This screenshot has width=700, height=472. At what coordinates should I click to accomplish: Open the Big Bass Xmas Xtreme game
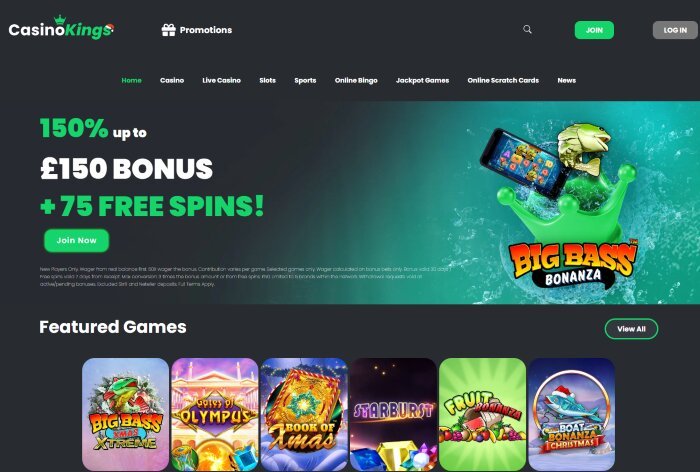(x=125, y=414)
